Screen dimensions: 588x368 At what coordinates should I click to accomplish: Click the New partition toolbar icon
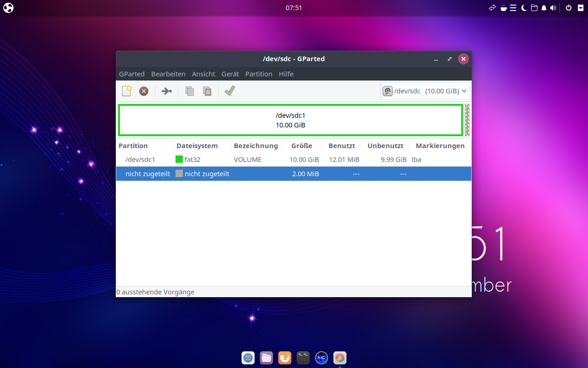pos(127,91)
